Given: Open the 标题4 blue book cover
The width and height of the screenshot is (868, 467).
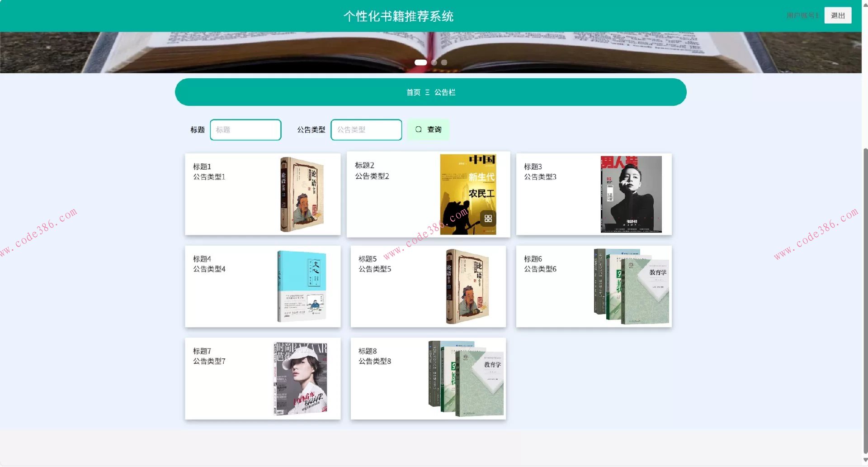Looking at the screenshot, I should (x=302, y=286).
